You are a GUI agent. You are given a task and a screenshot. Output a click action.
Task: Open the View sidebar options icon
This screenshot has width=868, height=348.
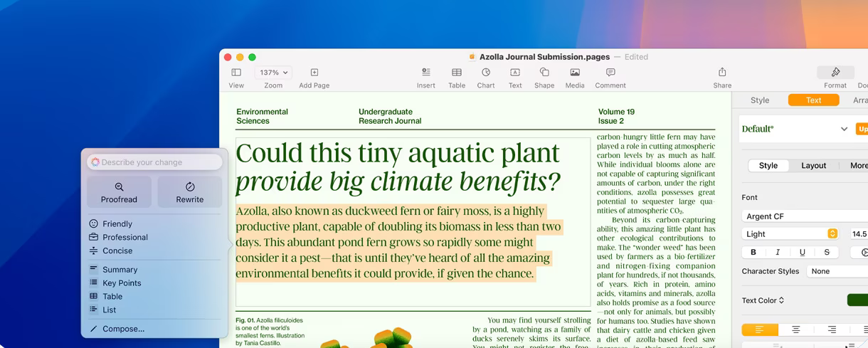pos(236,73)
